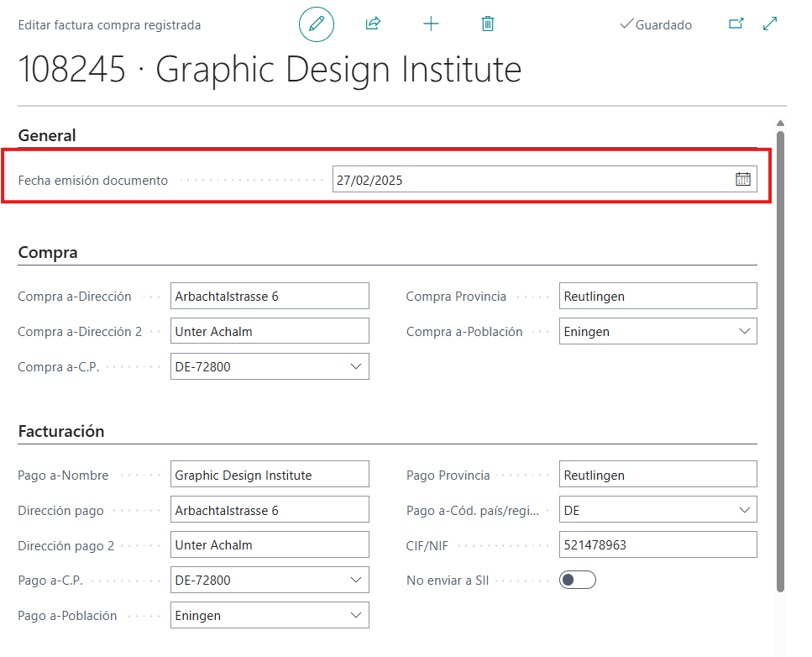Expand the Compra a-Población dropdown
Image resolution: width=812 pixels, height=657 pixels.
click(744, 331)
